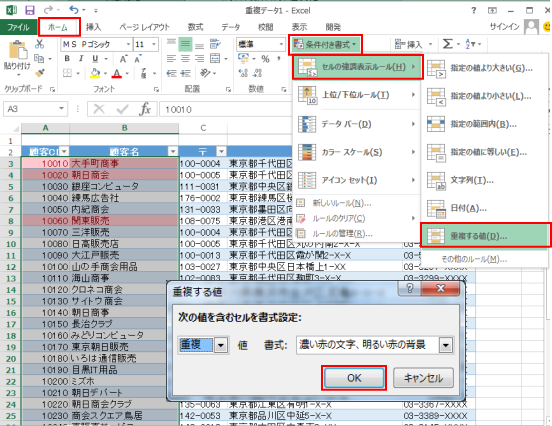This screenshot has width=552, height=426.
Task: Click the Wrap Text icon
Action: (x=215, y=44)
